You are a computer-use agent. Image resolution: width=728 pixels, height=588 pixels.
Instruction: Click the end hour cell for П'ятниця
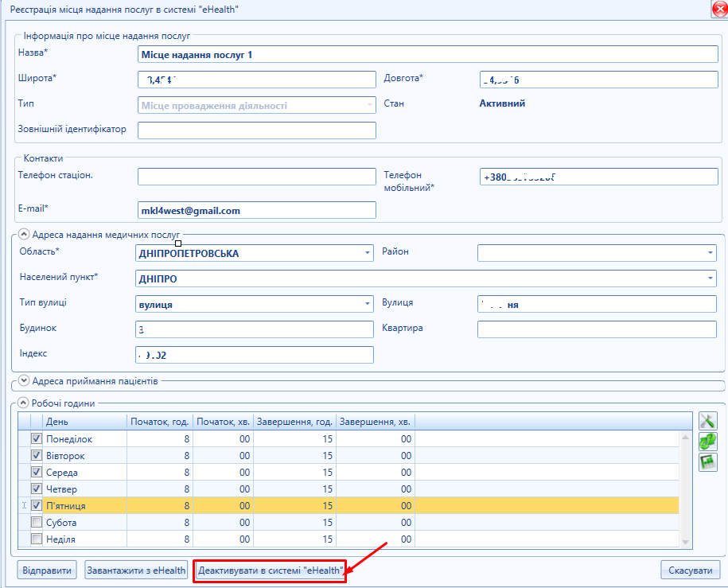(x=294, y=506)
